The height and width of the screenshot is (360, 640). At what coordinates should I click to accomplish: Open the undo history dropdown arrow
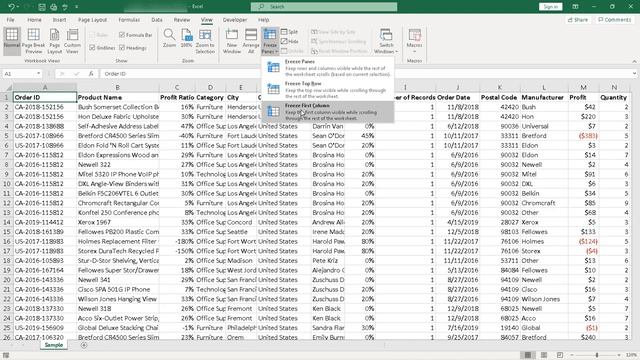[x=18, y=7]
